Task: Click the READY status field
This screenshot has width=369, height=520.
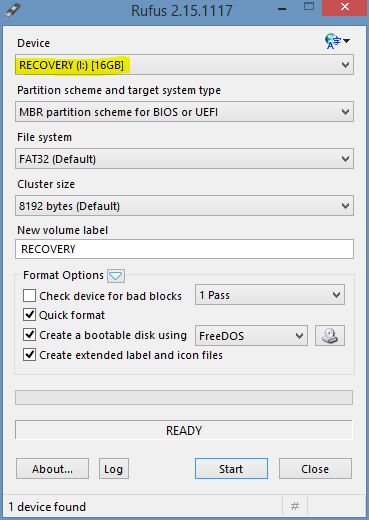Action: [x=184, y=430]
